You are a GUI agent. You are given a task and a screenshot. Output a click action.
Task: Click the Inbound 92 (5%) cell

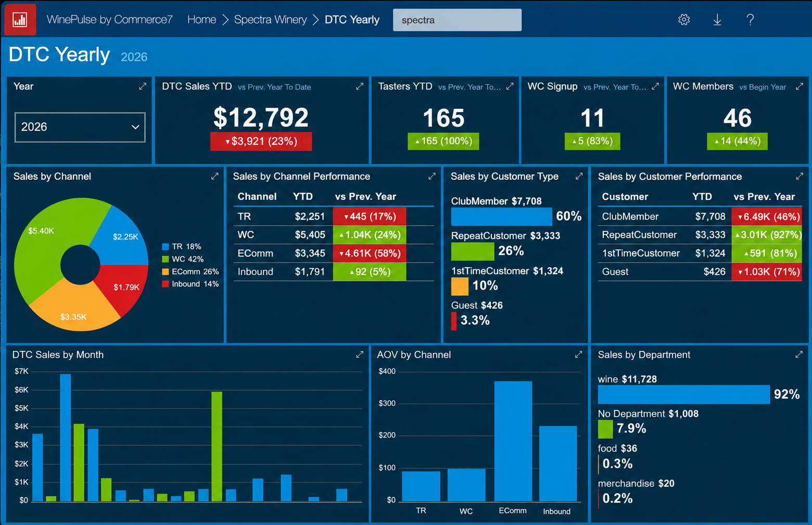point(369,272)
